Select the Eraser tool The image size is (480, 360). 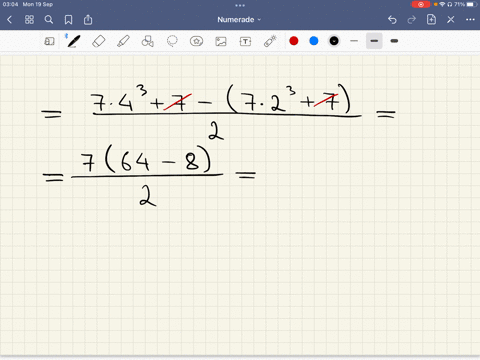[99, 41]
